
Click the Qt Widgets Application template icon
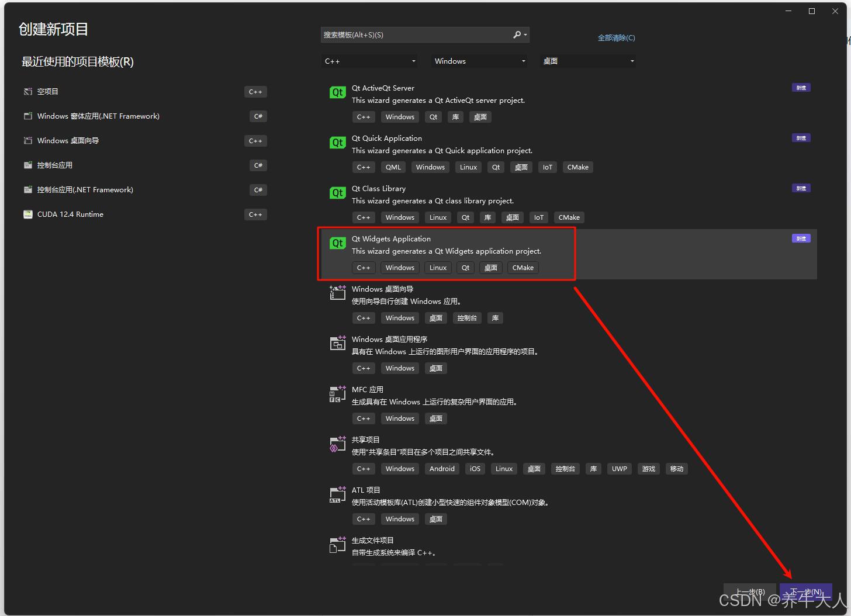[338, 243]
